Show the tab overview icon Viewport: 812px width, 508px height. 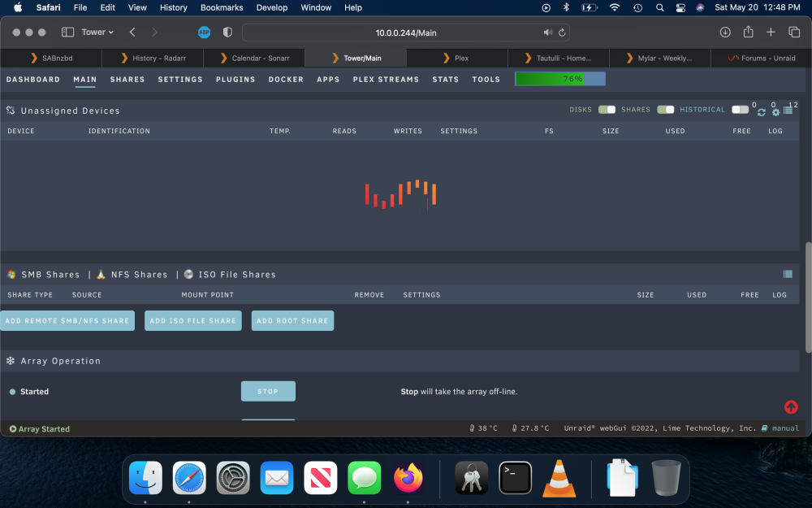(794, 33)
